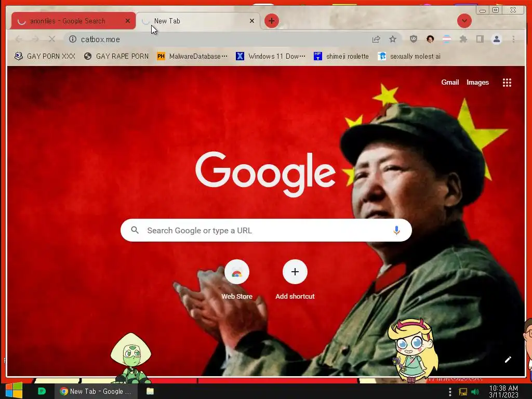This screenshot has width=532, height=399.
Task: Click the Peridot shimeji character
Action: tap(131, 358)
